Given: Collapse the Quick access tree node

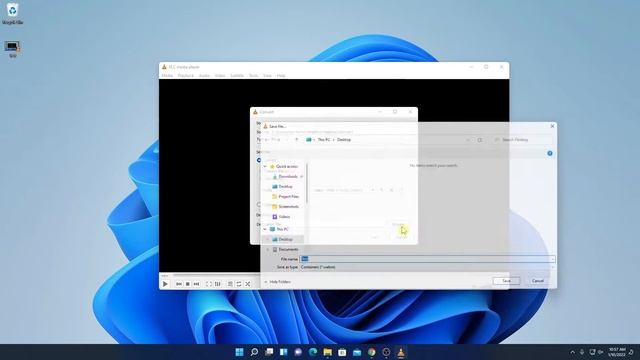Looking at the screenshot, I should tap(265, 167).
